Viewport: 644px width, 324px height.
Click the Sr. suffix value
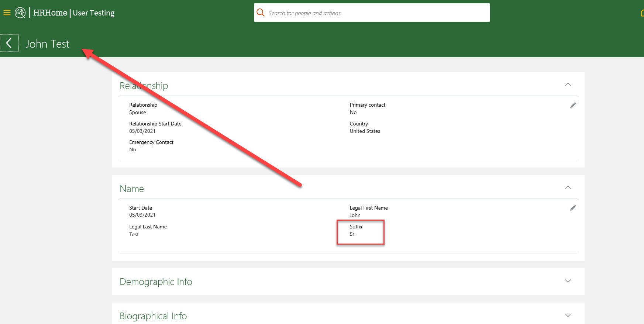click(x=352, y=234)
